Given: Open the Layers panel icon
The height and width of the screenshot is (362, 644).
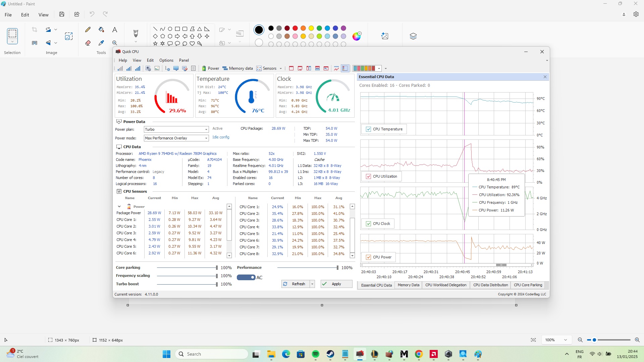Looking at the screenshot, I should [413, 36].
